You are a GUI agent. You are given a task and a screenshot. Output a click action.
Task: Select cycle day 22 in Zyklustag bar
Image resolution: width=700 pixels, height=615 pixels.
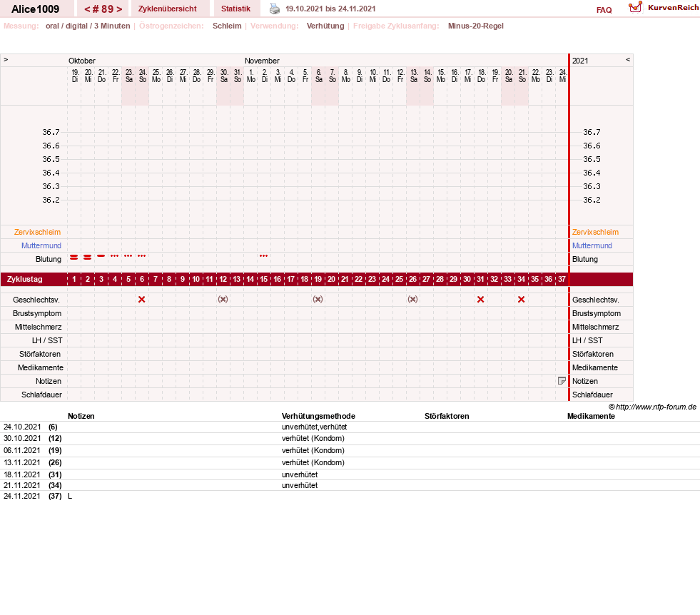pos(358,280)
